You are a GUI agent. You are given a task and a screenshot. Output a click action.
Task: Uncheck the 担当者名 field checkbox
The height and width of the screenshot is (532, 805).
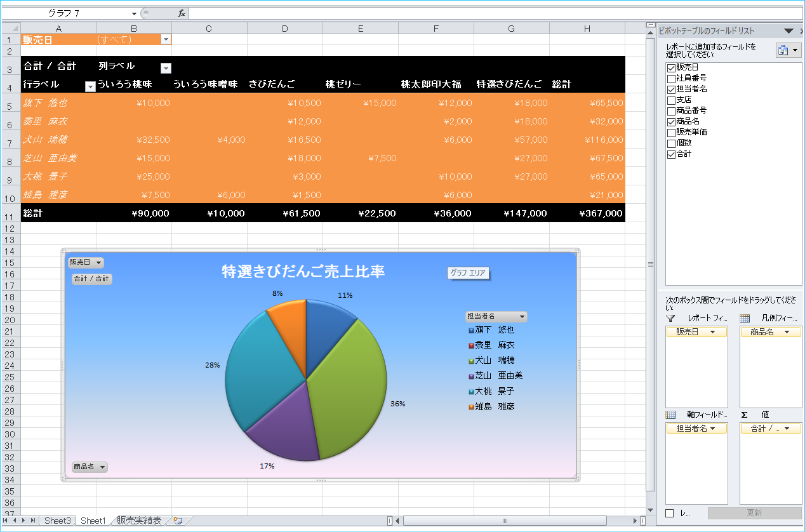coord(671,89)
